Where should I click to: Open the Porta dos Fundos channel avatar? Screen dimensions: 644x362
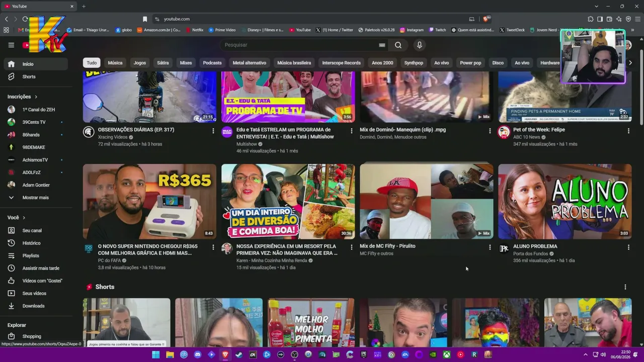coord(504,249)
